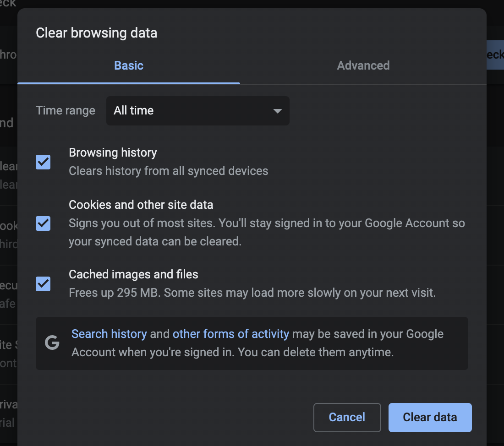Image resolution: width=504 pixels, height=446 pixels.
Task: Uncheck the Browsing history checkbox
Action: point(43,162)
